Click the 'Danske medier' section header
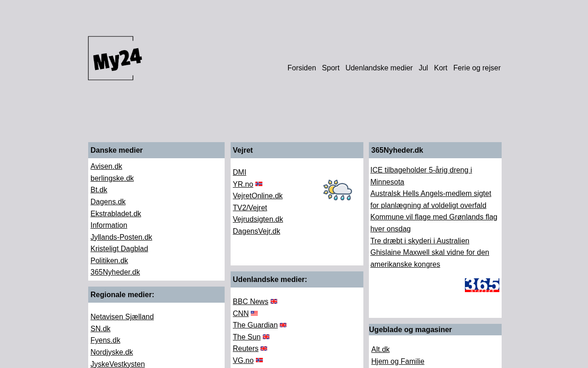 click(x=156, y=150)
